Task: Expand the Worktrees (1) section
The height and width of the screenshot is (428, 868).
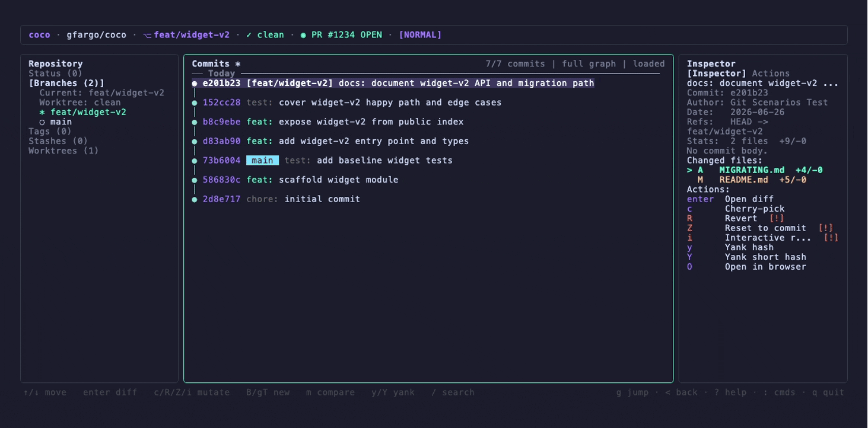Action: (63, 151)
